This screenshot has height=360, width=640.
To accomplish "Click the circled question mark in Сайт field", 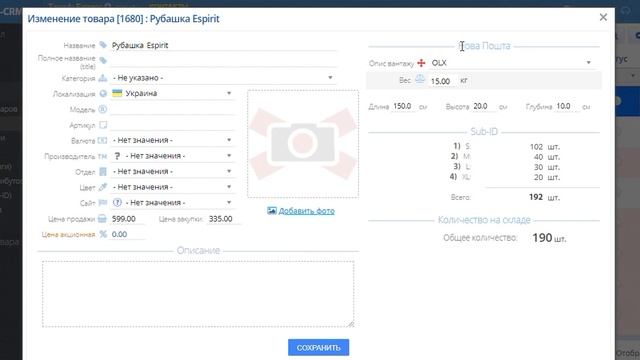I will click(x=117, y=202).
